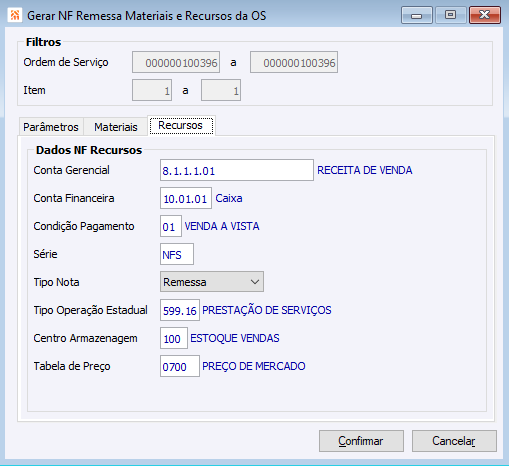
Task: Click the RECEITA DE VENDA description text
Action: pos(365,170)
